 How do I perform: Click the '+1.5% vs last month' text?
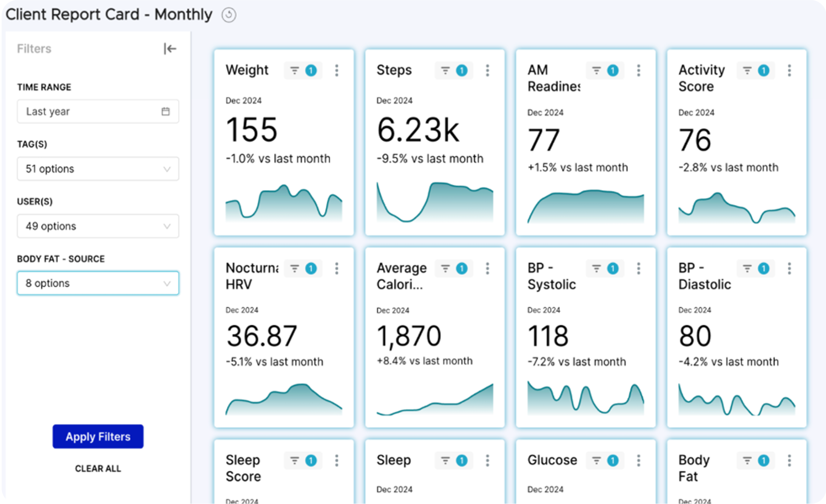coord(578,167)
